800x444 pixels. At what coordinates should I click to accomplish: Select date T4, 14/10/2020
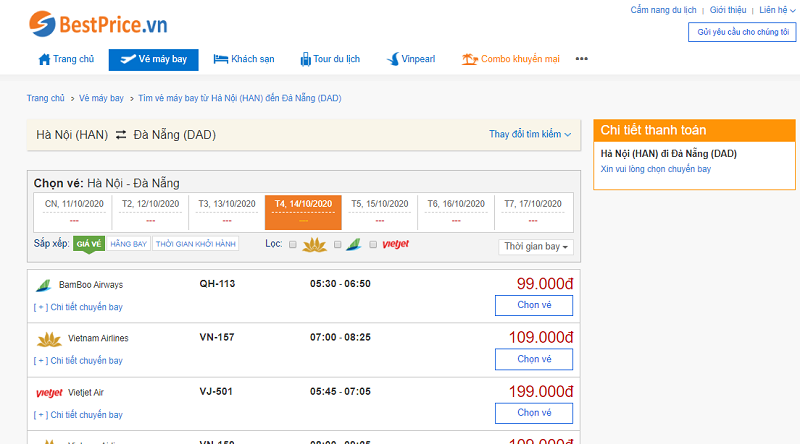(x=303, y=212)
